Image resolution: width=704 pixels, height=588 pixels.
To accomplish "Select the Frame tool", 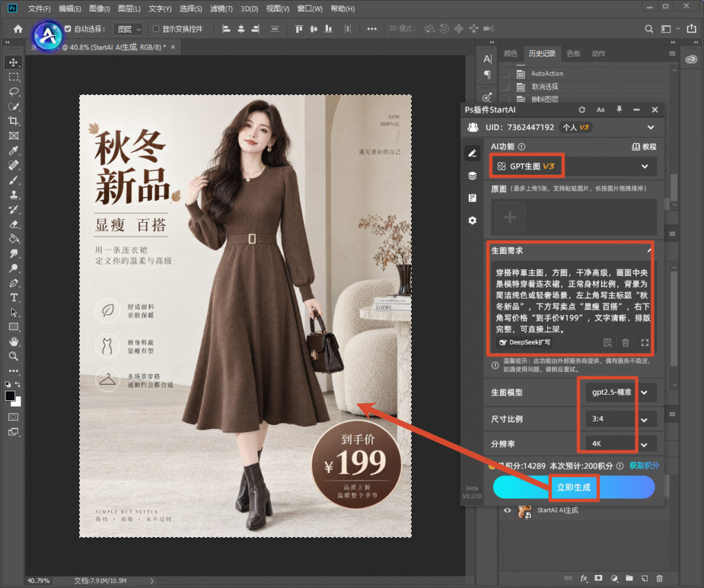I will tap(14, 135).
